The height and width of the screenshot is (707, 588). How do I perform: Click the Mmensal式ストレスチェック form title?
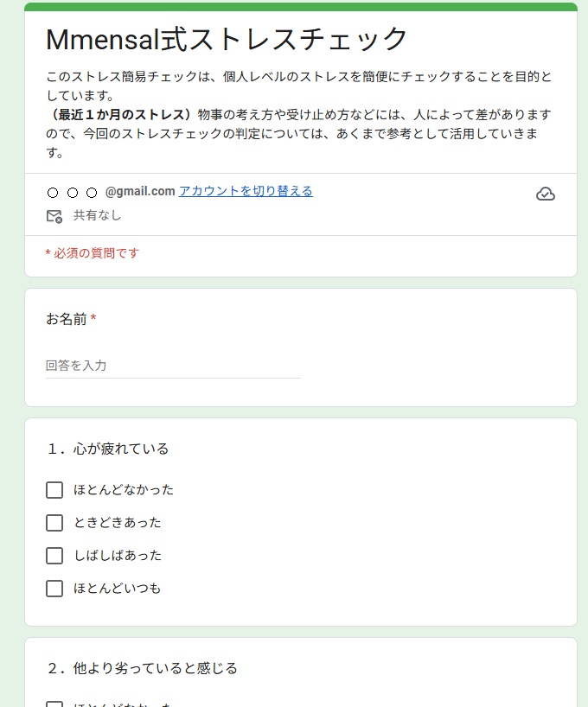pyautogui.click(x=227, y=39)
